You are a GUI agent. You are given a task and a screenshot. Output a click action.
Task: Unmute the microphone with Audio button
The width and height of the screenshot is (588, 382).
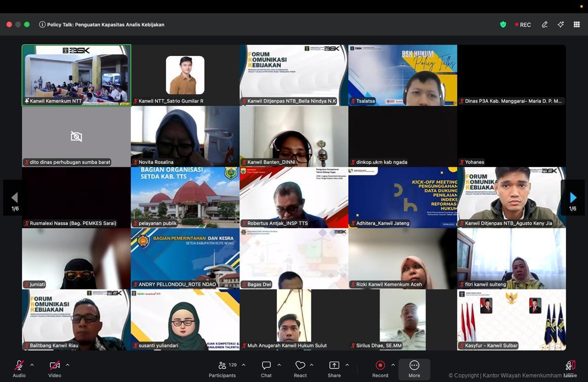(19, 369)
